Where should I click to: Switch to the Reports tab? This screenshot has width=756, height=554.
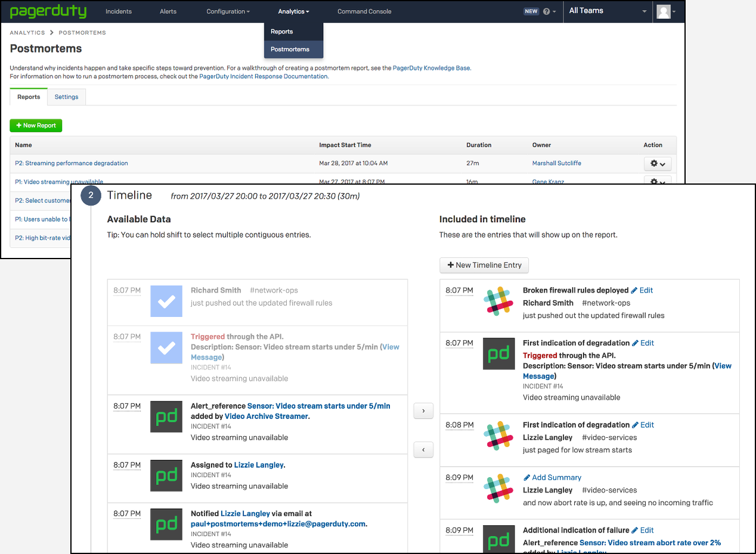click(x=29, y=97)
